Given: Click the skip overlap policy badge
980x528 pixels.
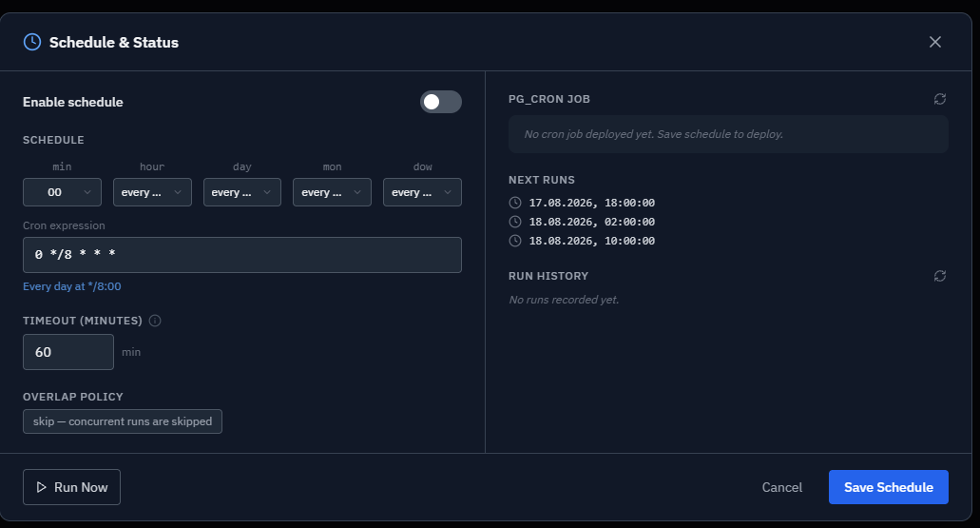Looking at the screenshot, I should pos(123,421).
